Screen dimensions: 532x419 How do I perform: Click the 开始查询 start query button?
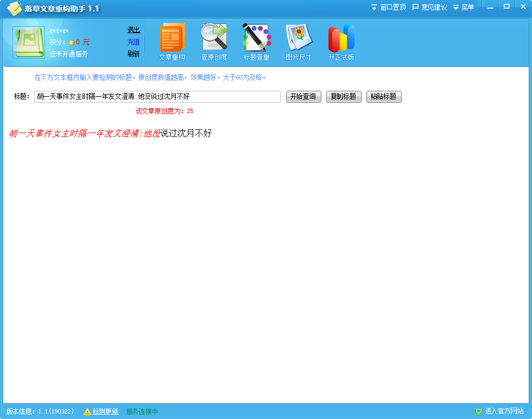(303, 96)
